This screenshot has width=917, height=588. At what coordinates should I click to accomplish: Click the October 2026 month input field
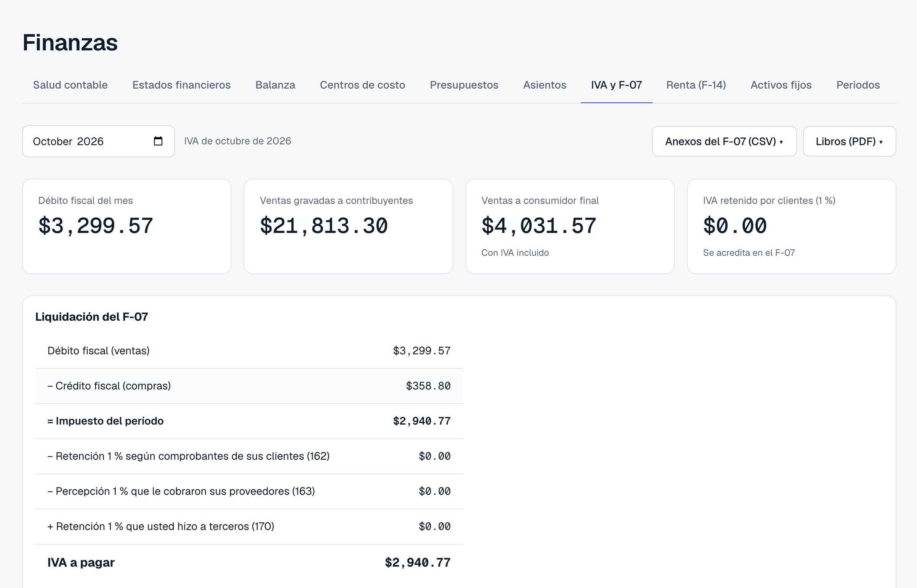99,141
